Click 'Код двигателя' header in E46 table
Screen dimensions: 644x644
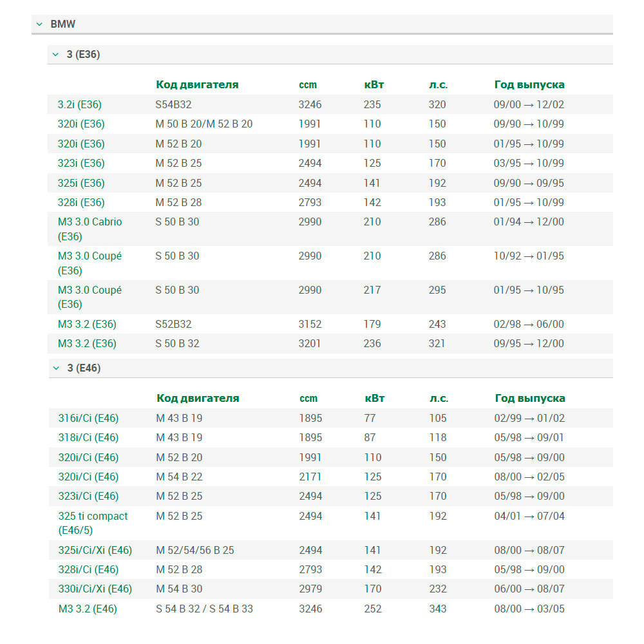(x=198, y=399)
